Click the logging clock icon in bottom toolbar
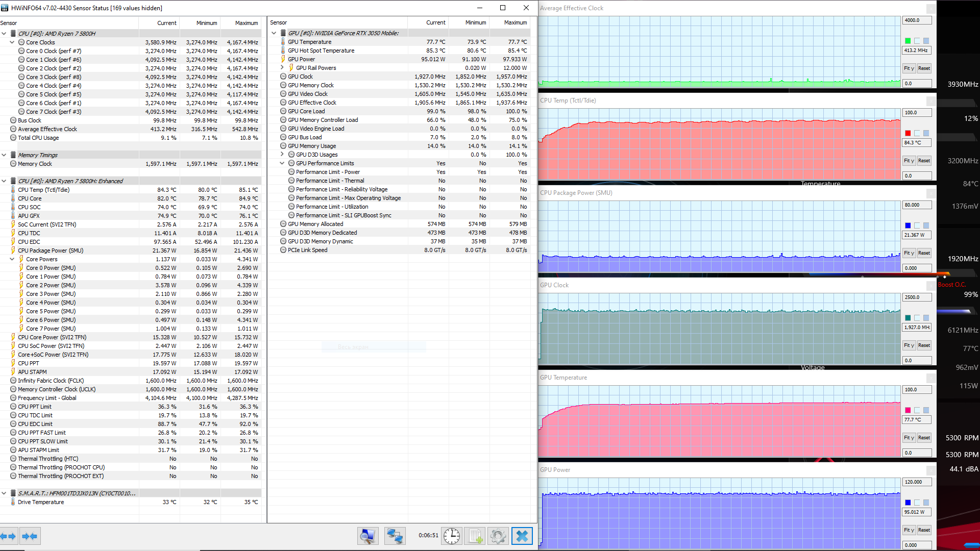980x551 pixels. point(451,536)
